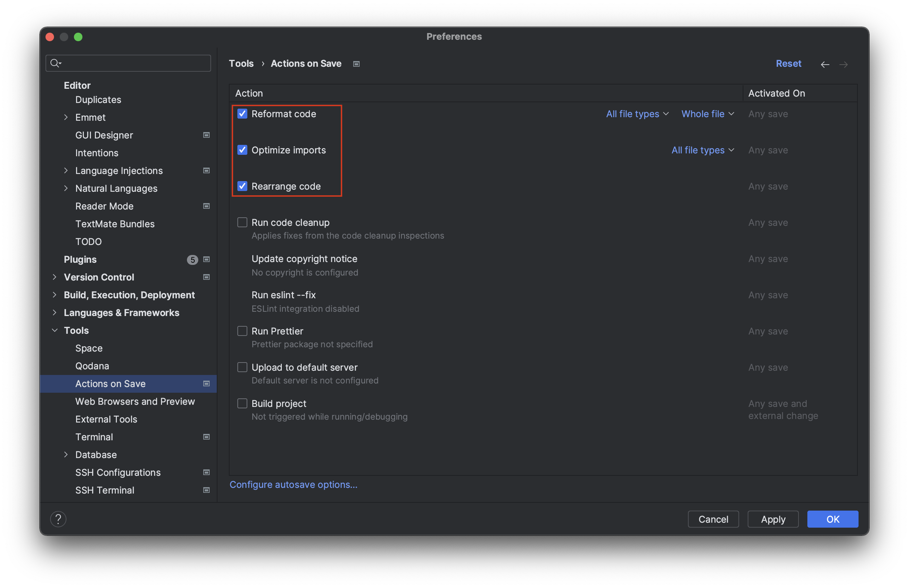Expand the Language Injections node

pyautogui.click(x=66, y=170)
